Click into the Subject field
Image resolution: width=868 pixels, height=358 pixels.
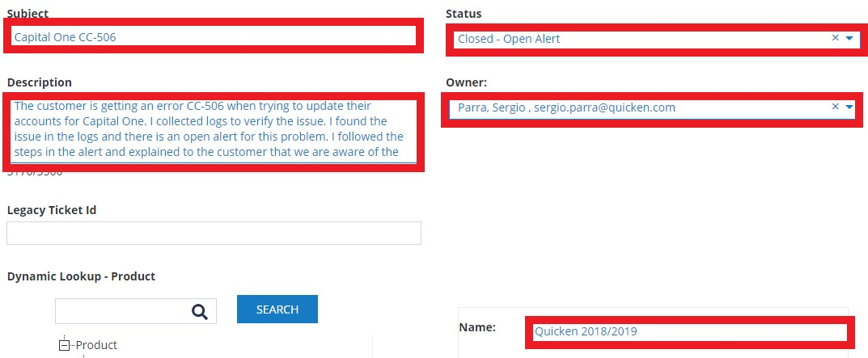click(x=214, y=36)
